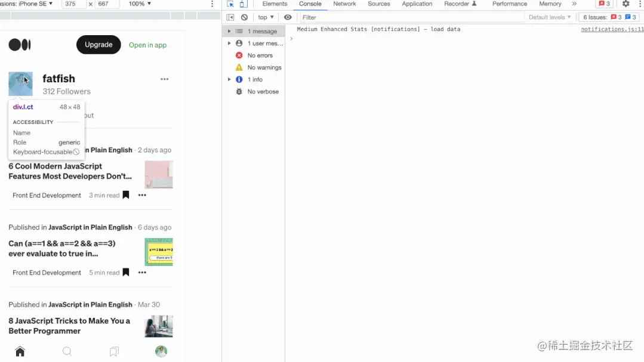
Task: Click the DevTools settings gear icon
Action: [x=625, y=4]
